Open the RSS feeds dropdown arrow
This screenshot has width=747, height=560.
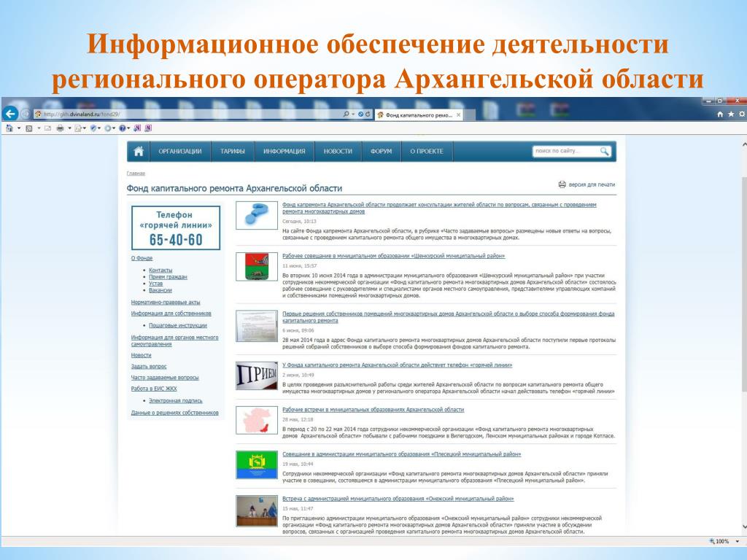click(39, 128)
